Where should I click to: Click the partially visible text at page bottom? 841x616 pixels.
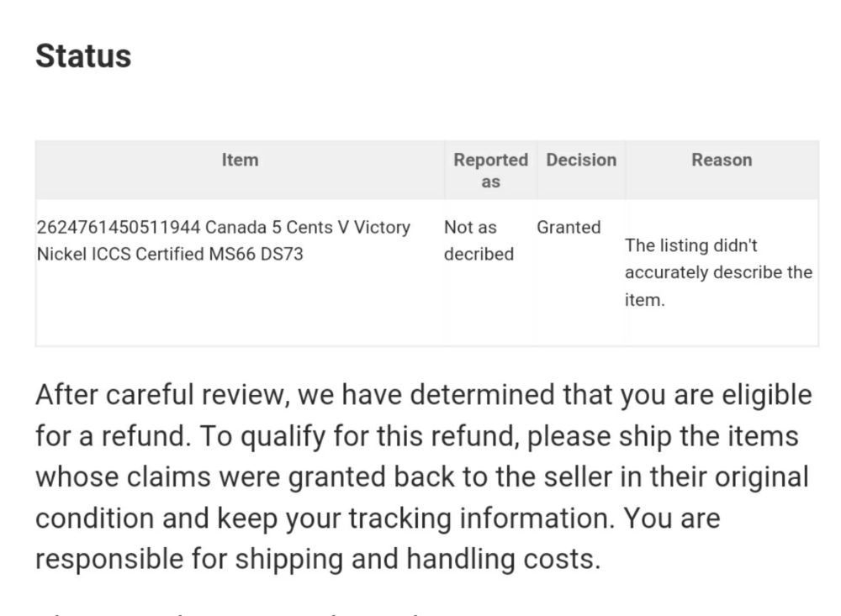[230, 613]
